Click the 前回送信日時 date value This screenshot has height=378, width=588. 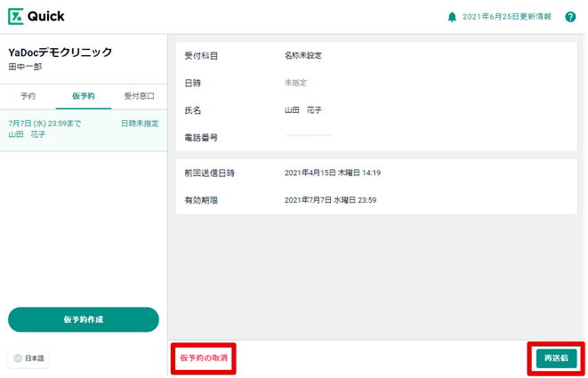tap(333, 173)
